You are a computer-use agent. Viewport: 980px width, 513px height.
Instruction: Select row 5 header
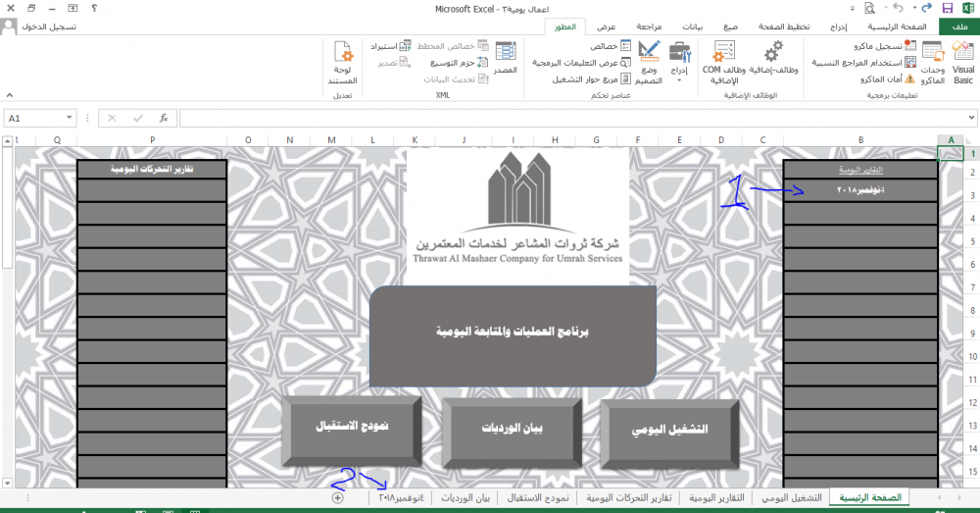pyautogui.click(x=972, y=241)
